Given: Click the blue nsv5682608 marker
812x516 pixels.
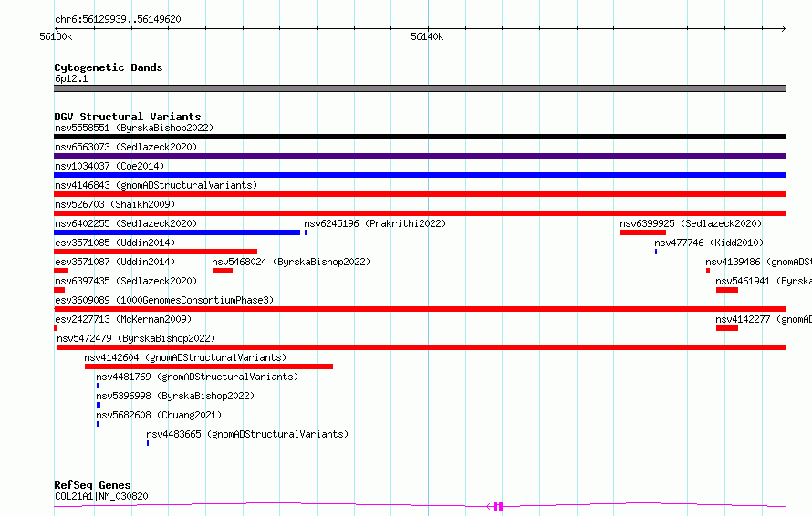Looking at the screenshot, I should [x=98, y=424].
